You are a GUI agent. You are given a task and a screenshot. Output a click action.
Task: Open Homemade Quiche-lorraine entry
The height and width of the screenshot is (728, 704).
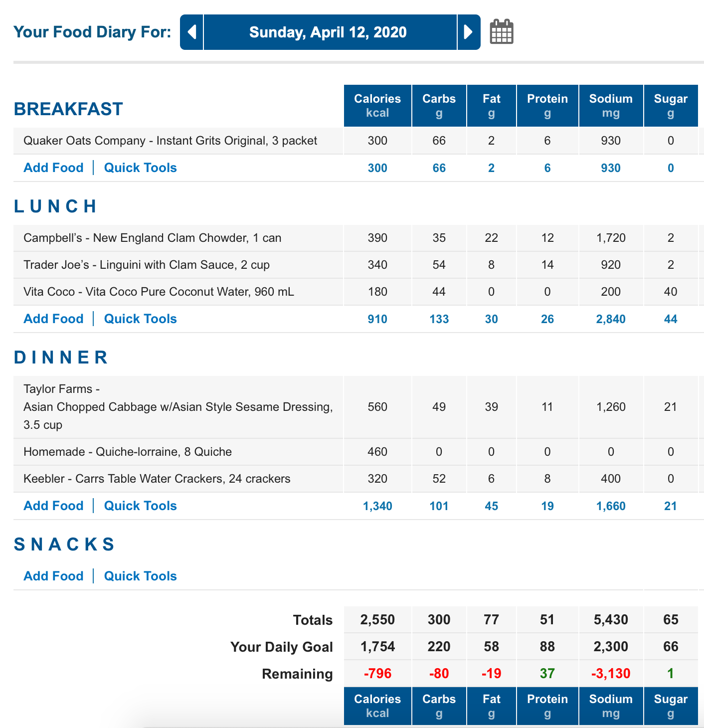(128, 452)
